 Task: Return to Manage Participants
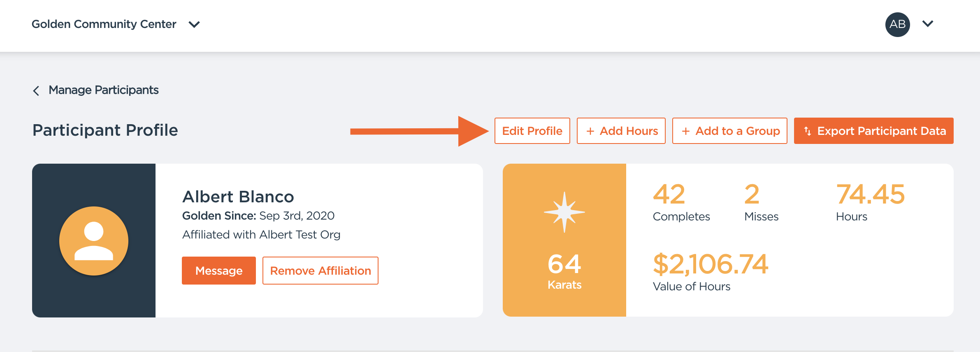pyautogui.click(x=103, y=90)
